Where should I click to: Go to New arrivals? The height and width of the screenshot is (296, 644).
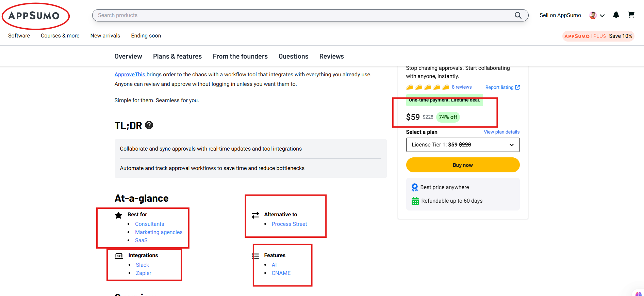pyautogui.click(x=105, y=36)
